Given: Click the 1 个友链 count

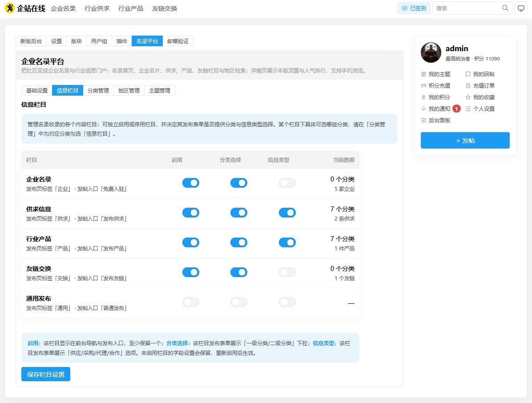Looking at the screenshot, I should [344, 278].
